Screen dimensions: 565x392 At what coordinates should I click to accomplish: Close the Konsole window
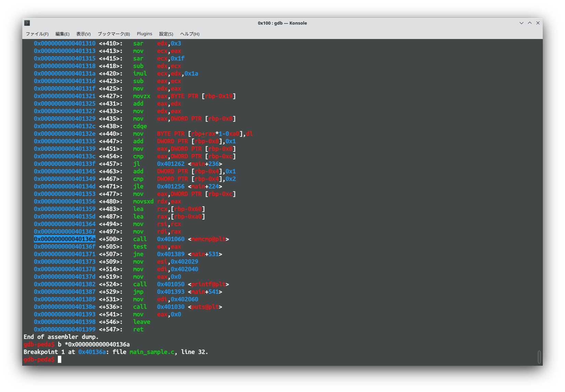click(538, 23)
